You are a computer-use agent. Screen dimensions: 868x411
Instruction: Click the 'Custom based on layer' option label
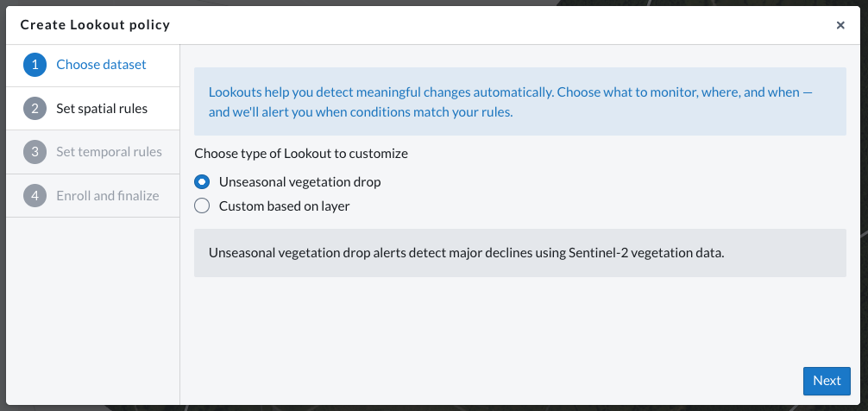click(x=284, y=206)
